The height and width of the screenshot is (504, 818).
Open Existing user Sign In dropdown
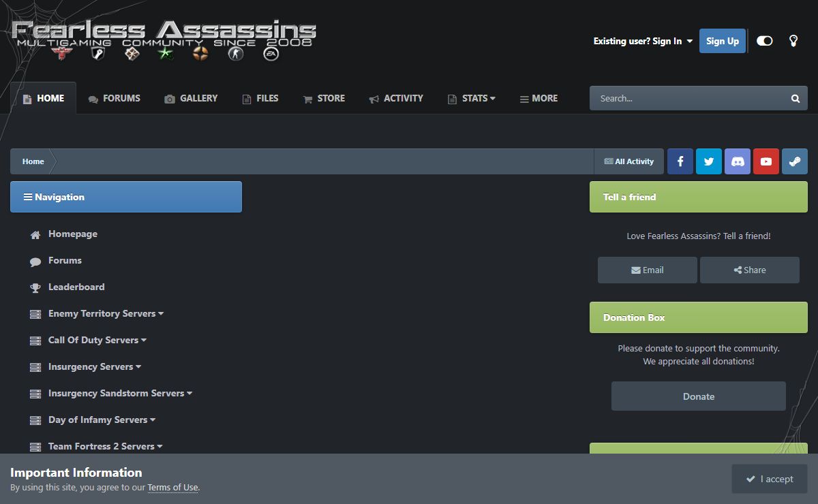pos(643,42)
